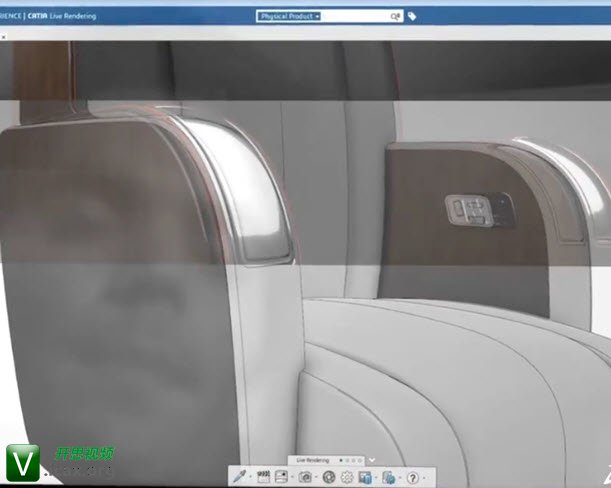Image resolution: width=611 pixels, height=488 pixels.
Task: Open the render wheel icon
Action: pyautogui.click(x=329, y=477)
